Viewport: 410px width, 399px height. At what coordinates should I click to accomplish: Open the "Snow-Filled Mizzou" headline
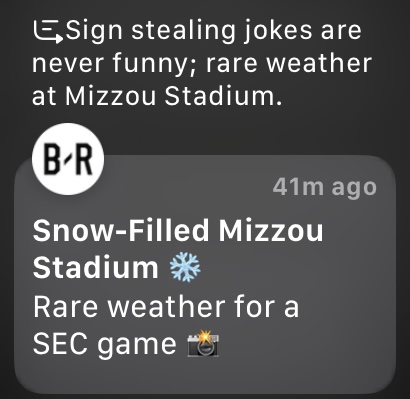point(178,231)
